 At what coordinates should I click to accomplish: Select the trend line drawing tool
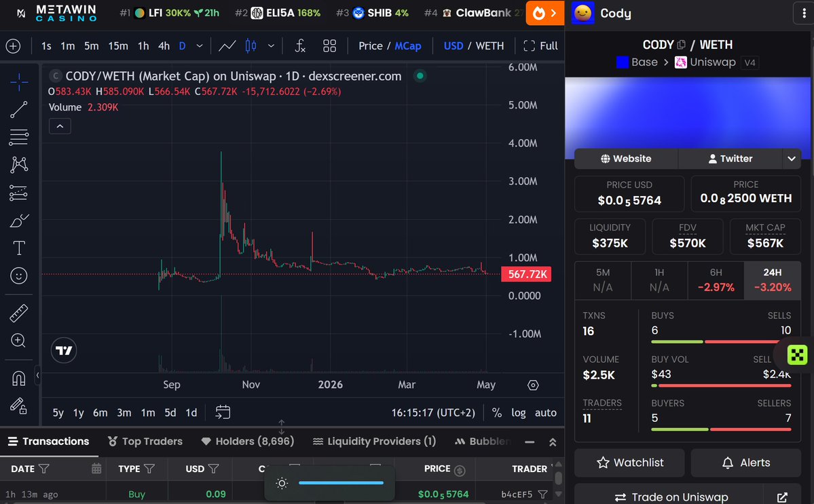(19, 109)
